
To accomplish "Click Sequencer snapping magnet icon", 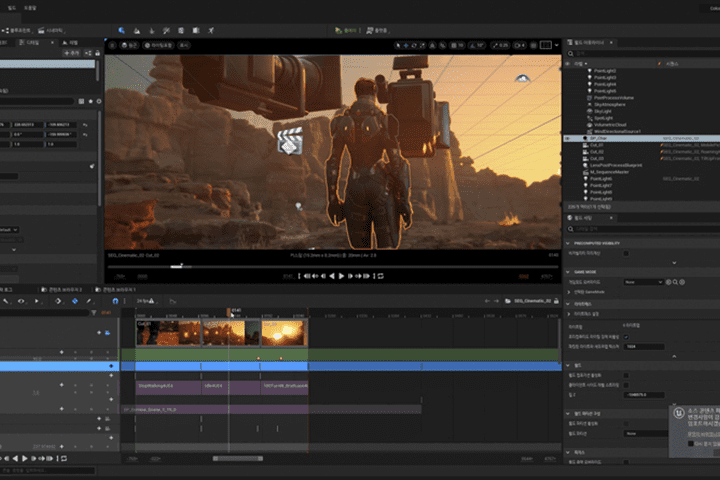I will tap(115, 301).
